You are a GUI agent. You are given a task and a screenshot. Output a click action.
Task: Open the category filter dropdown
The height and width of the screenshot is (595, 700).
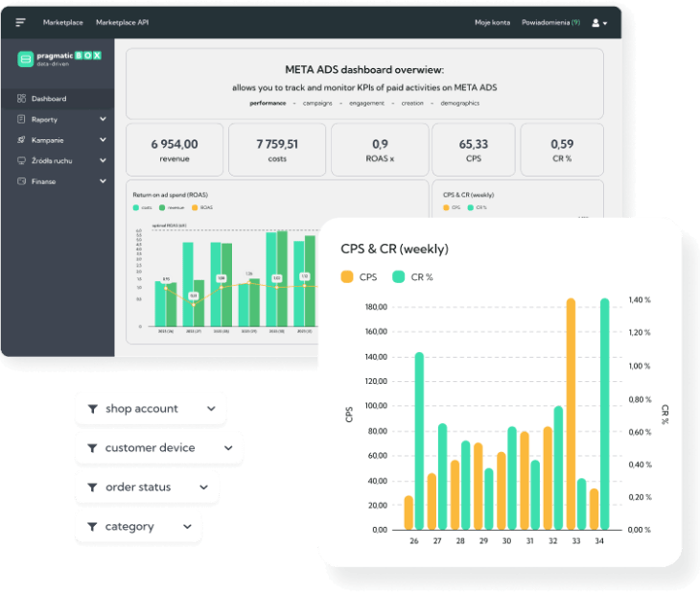[x=138, y=527]
